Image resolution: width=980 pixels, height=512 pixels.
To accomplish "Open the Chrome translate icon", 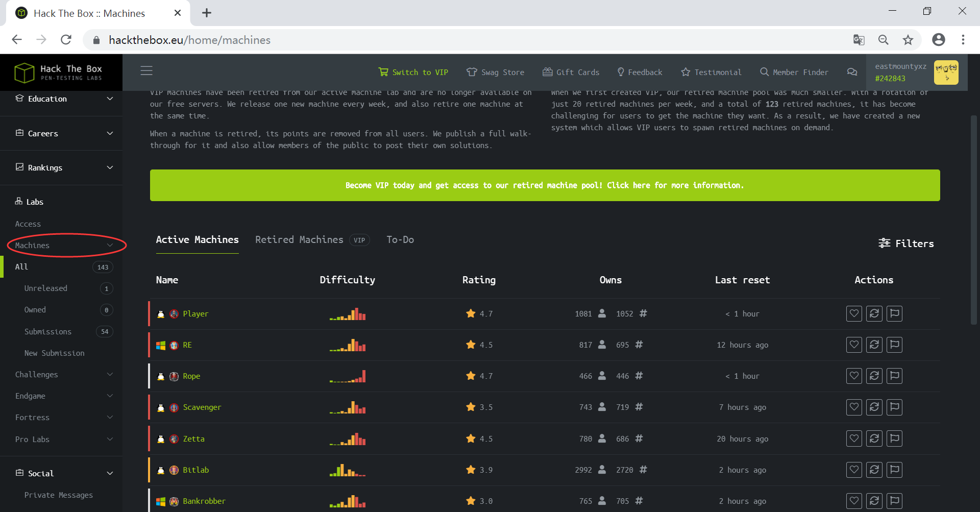I will (x=859, y=40).
